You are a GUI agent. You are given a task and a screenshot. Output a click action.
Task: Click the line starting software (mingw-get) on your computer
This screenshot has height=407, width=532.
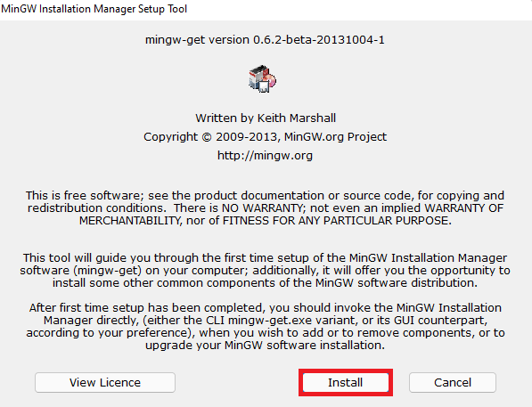(x=265, y=271)
